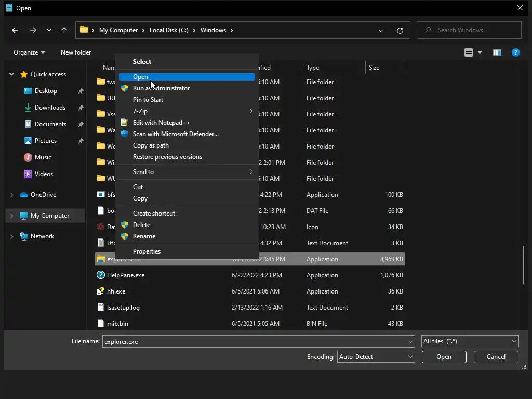Select the HelpPane.exe file

(250, 275)
